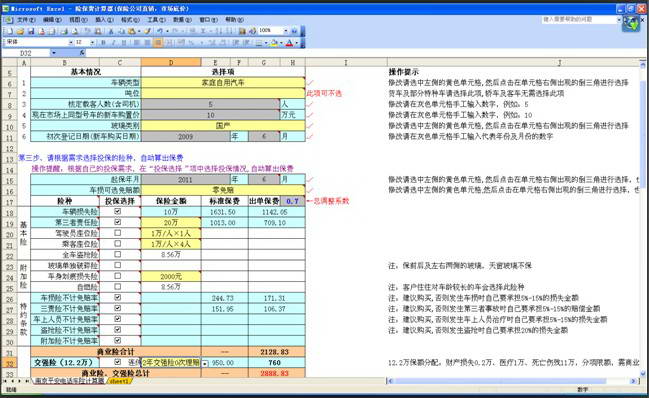Click the Chart Wizard icon
649x398 pixels.
pyautogui.click(x=242, y=31)
